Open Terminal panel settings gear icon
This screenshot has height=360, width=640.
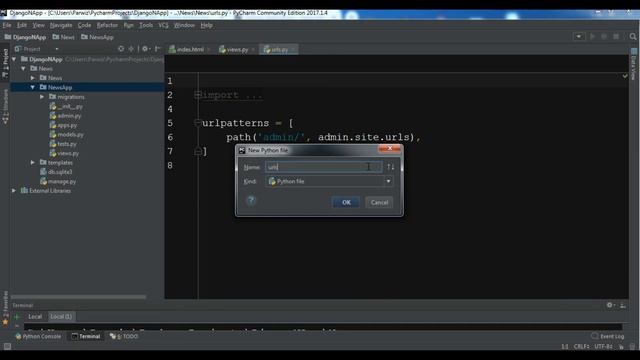[610, 305]
